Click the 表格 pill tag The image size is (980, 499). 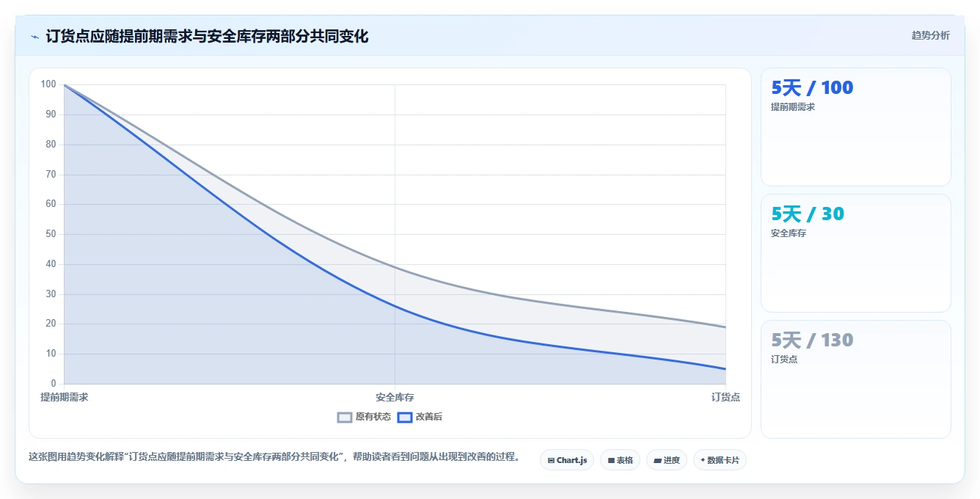coord(620,460)
